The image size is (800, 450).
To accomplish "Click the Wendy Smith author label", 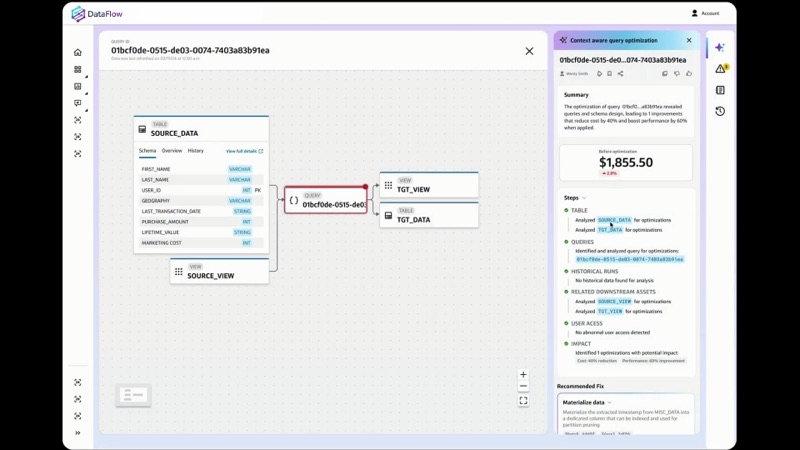I will click(574, 73).
